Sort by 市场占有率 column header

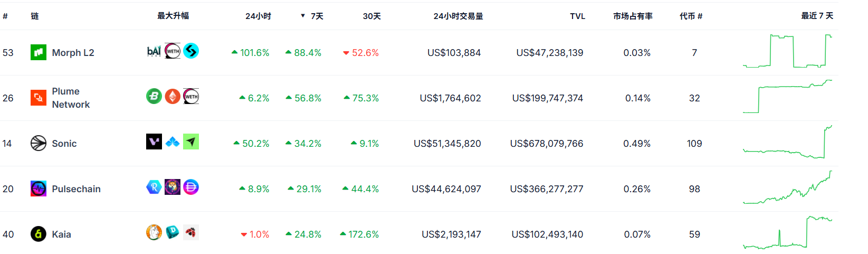[633, 16]
